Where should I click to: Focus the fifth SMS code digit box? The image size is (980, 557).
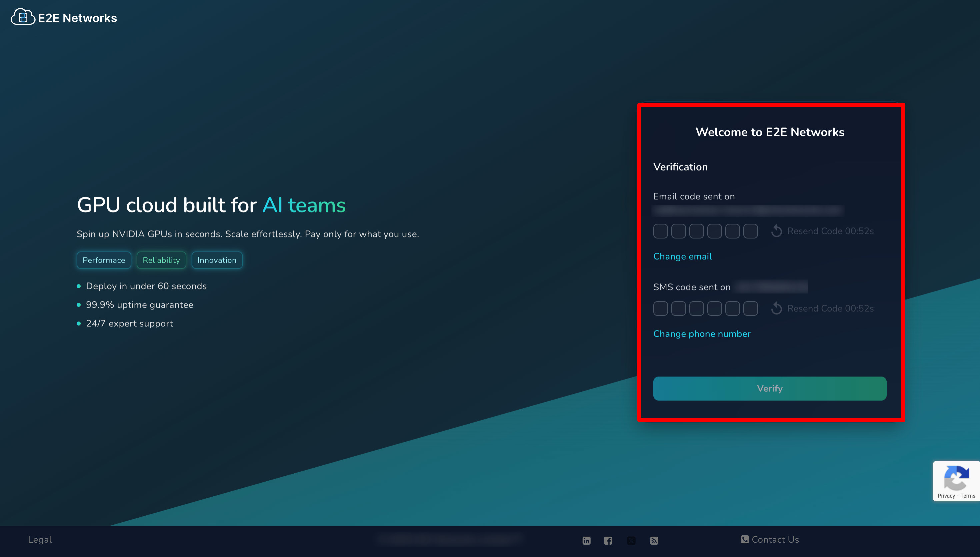point(732,308)
